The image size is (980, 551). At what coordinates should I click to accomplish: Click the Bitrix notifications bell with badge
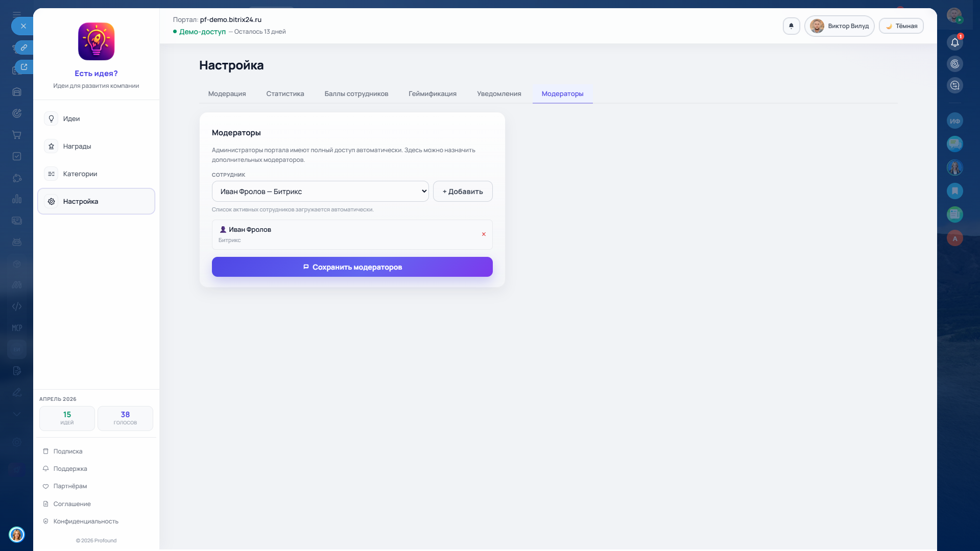(954, 42)
